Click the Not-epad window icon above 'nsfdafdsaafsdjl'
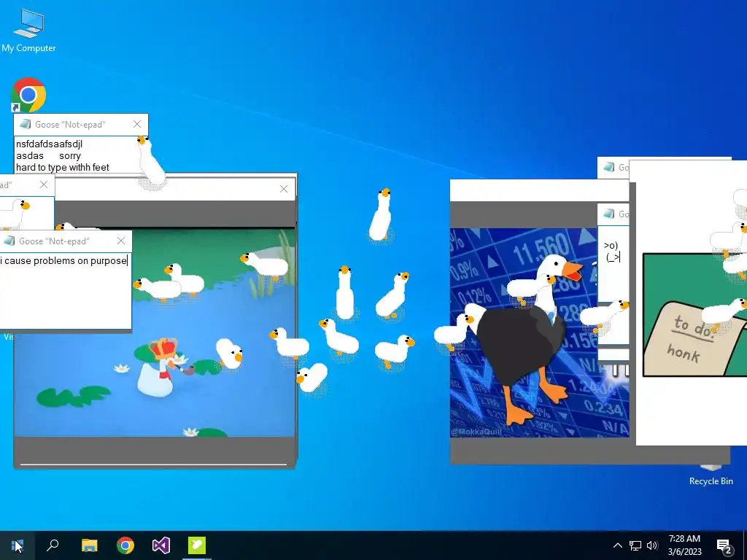Image resolution: width=747 pixels, height=560 pixels. (x=26, y=124)
